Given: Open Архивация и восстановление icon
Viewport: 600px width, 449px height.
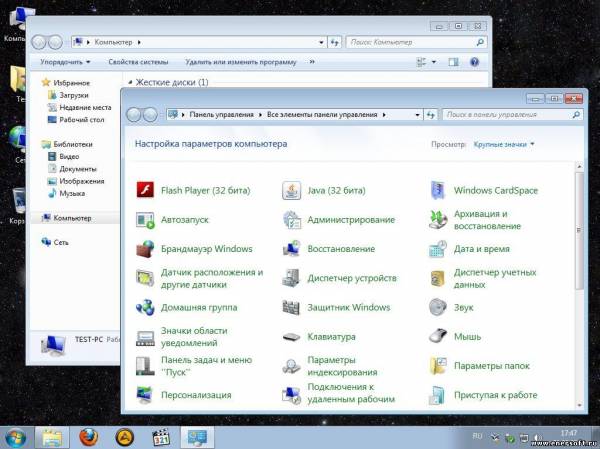Looking at the screenshot, I should pyautogui.click(x=438, y=220).
